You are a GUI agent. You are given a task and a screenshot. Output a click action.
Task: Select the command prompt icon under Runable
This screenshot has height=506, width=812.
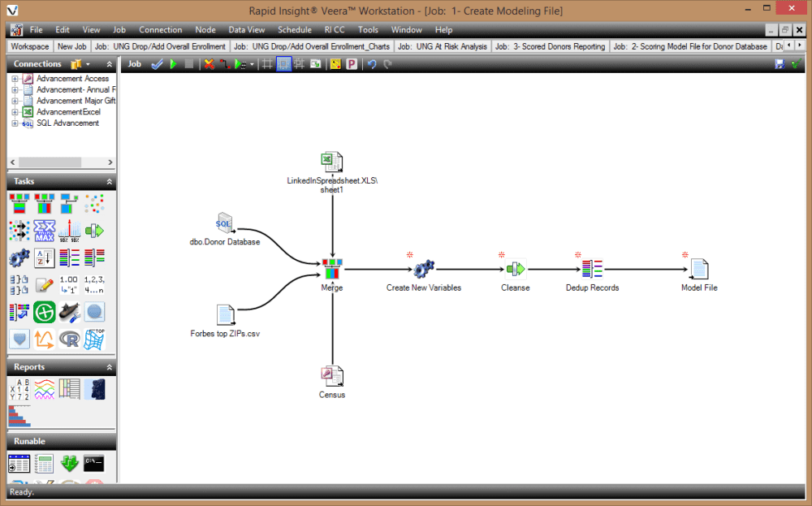point(94,464)
